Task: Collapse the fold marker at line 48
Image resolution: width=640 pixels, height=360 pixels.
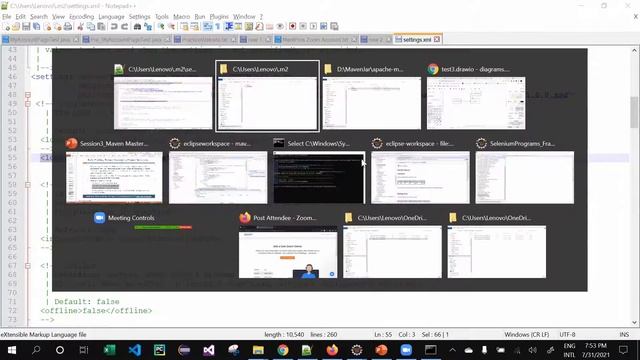Action: (28, 95)
